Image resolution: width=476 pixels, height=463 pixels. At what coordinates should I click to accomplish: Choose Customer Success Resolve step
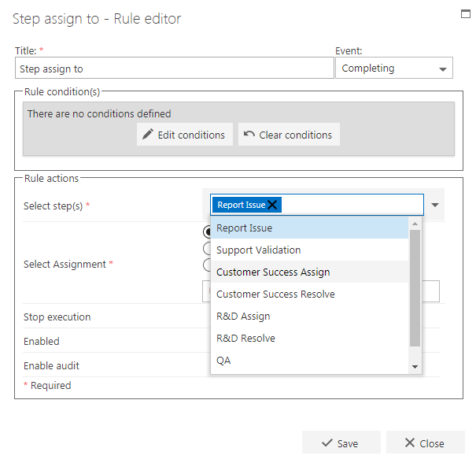point(309,294)
